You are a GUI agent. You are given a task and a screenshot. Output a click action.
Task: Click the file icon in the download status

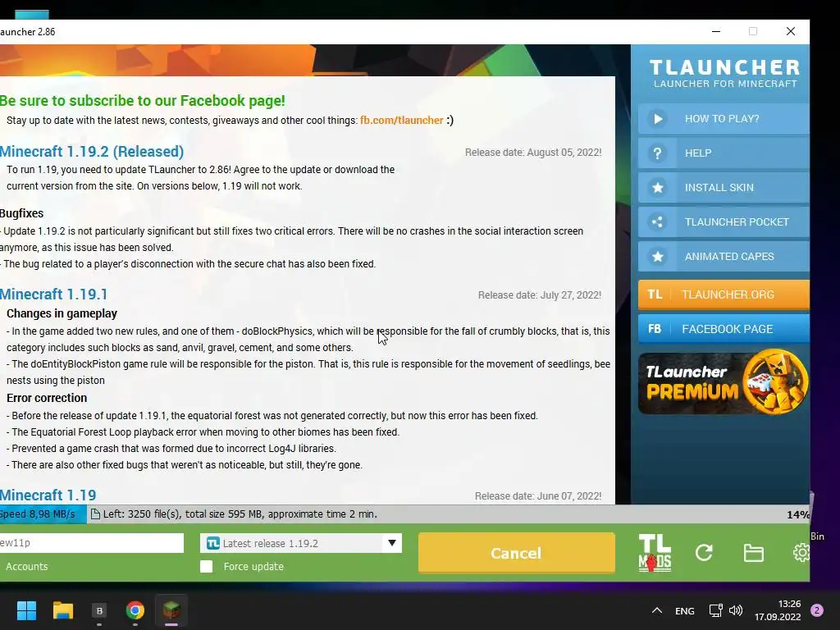click(x=95, y=514)
